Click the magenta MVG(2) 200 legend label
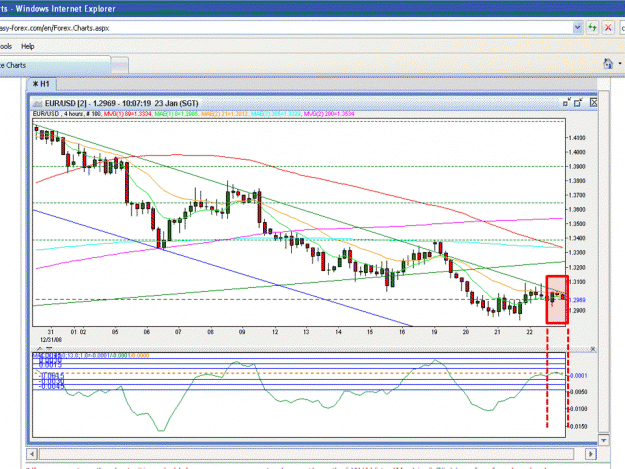The height and width of the screenshot is (469, 625). point(329,114)
